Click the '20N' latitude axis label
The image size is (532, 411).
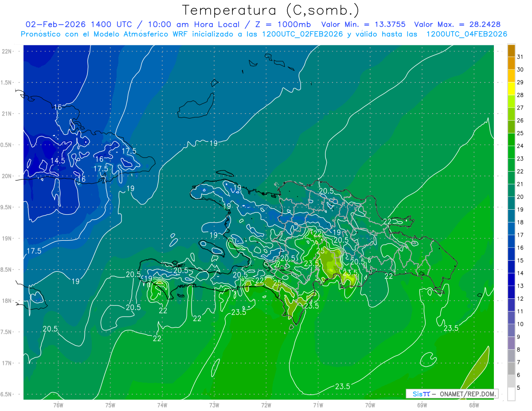tap(7, 176)
